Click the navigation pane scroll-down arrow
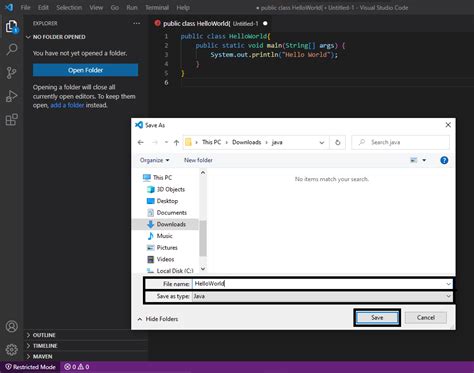Screen dimensions: 474x373 pyautogui.click(x=203, y=269)
